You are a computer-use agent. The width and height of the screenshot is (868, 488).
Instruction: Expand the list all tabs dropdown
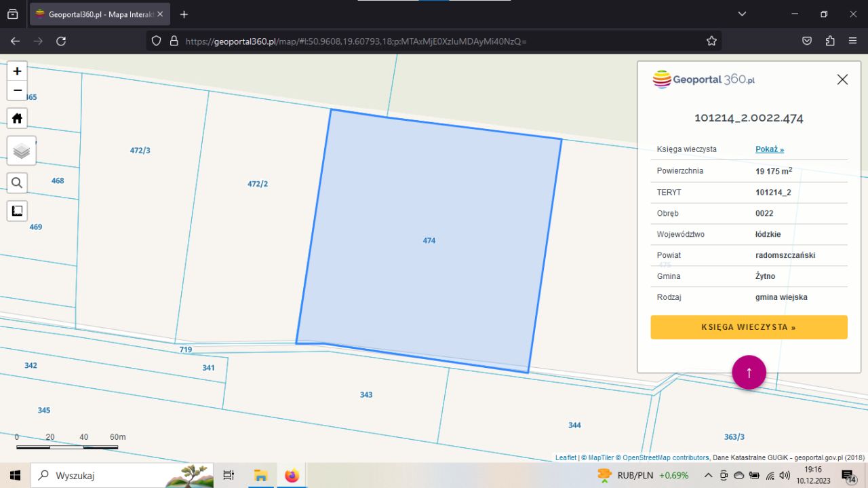tap(742, 14)
